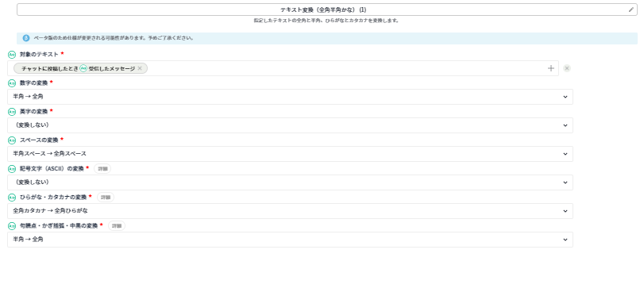Image resolution: width=644 pixels, height=288 pixels.
Task: Click the beta info icon in blue banner
Action: click(x=26, y=38)
